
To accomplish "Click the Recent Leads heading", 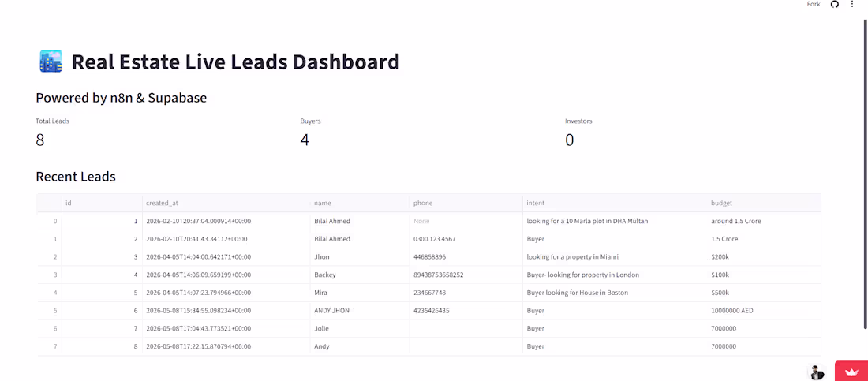I will (76, 177).
